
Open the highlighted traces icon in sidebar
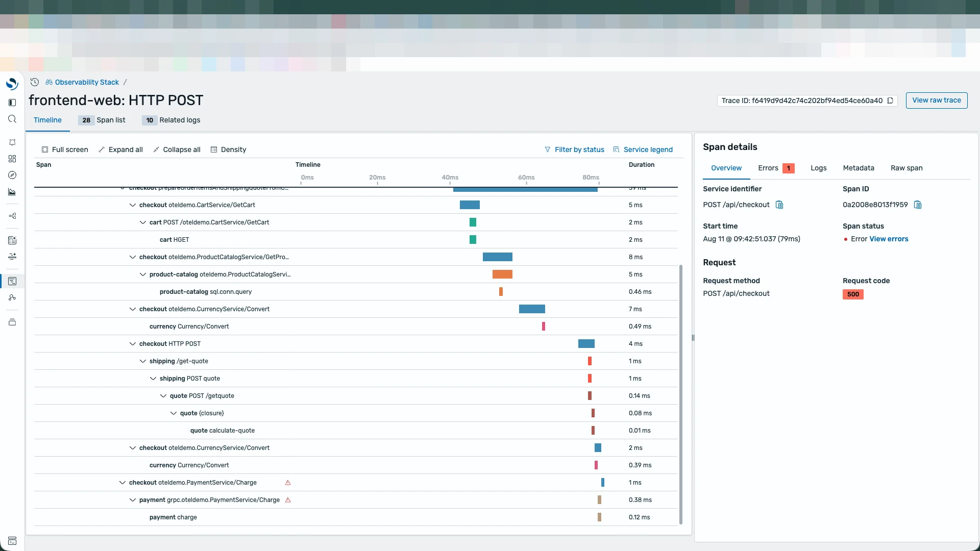pos(12,281)
